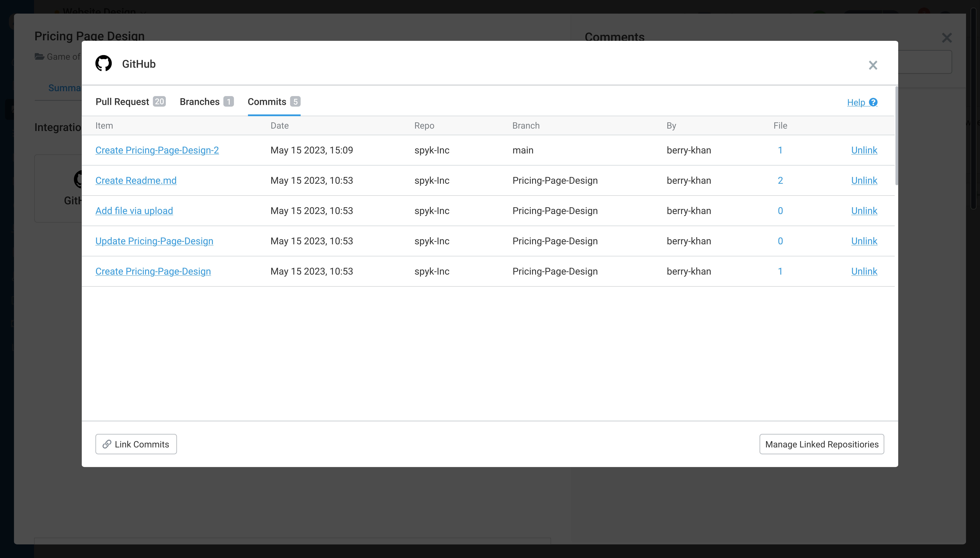Viewport: 980px width, 558px height.
Task: Click file count 1 for Create Pricing-Page-Design-2
Action: pyautogui.click(x=780, y=150)
